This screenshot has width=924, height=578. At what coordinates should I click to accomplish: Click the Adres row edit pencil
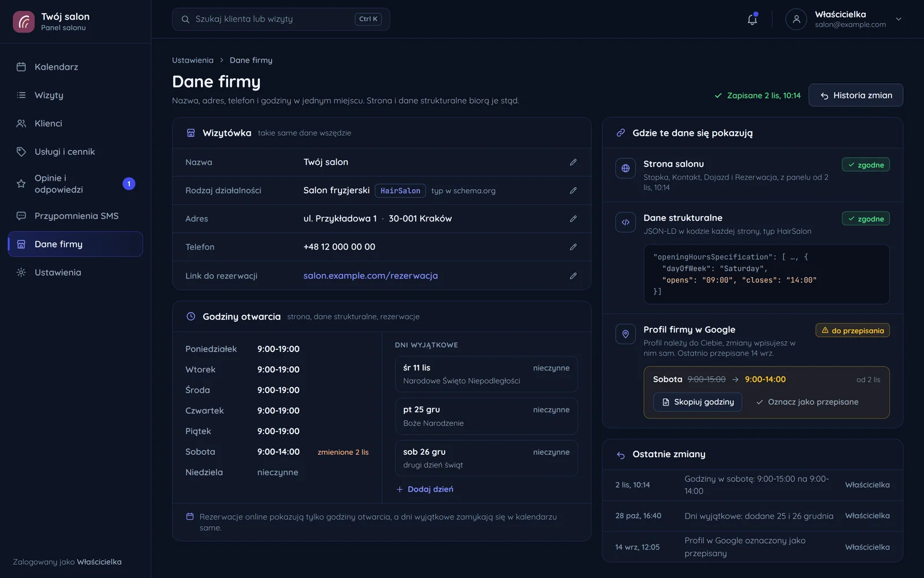tap(573, 218)
